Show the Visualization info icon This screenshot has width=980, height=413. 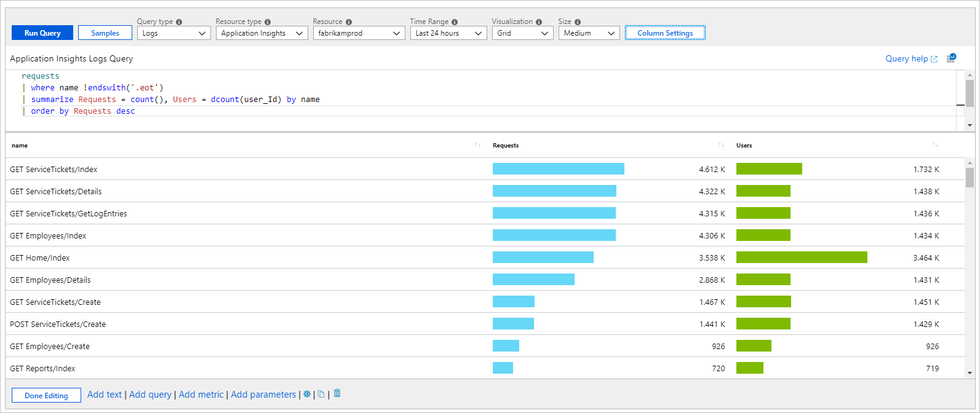[x=539, y=22]
